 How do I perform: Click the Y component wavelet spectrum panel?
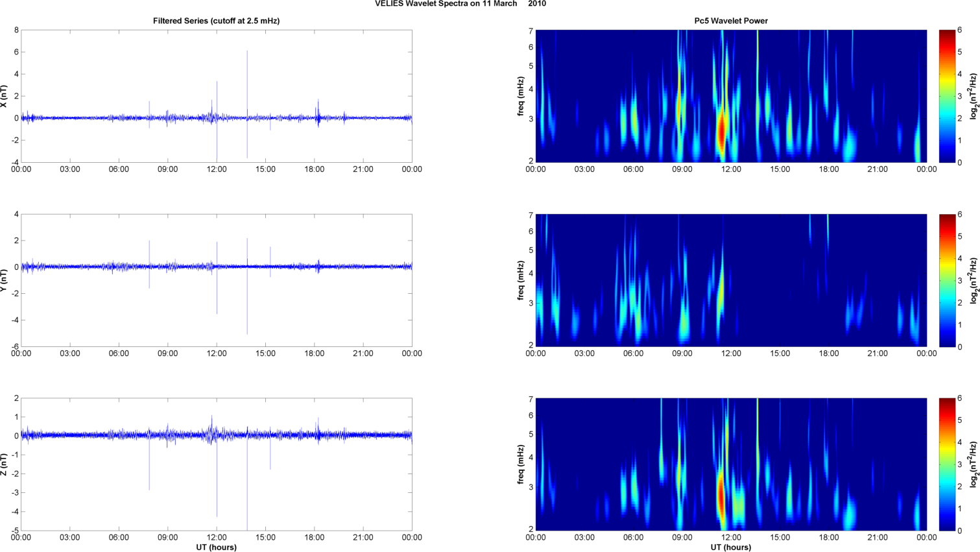pyautogui.click(x=731, y=280)
